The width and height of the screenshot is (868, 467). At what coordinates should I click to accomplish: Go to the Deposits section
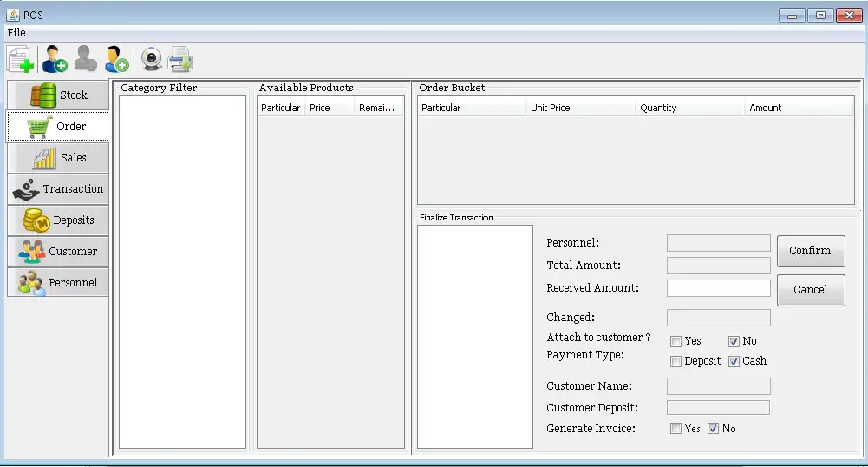coord(58,220)
